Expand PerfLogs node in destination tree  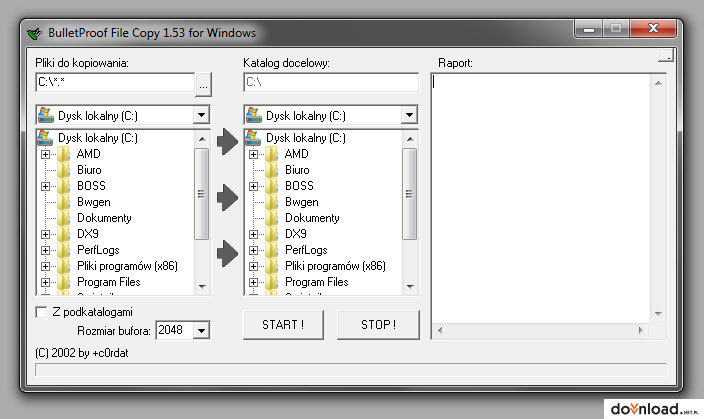[x=253, y=251]
